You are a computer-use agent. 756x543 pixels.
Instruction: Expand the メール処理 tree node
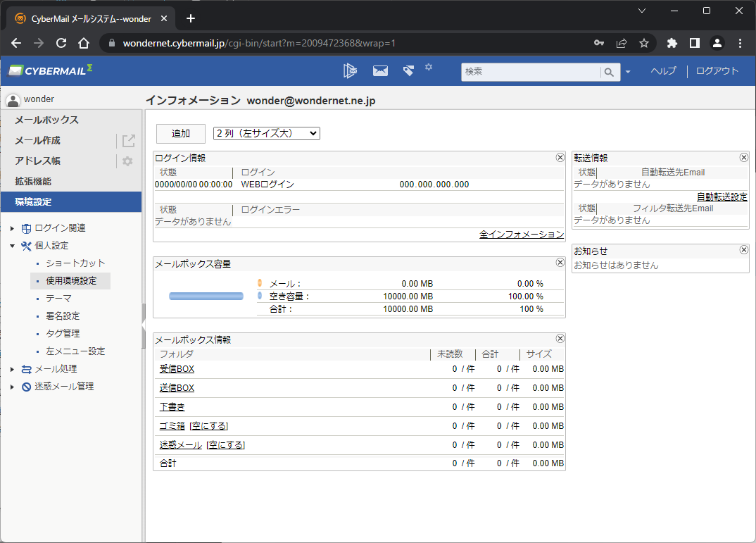pos(12,369)
